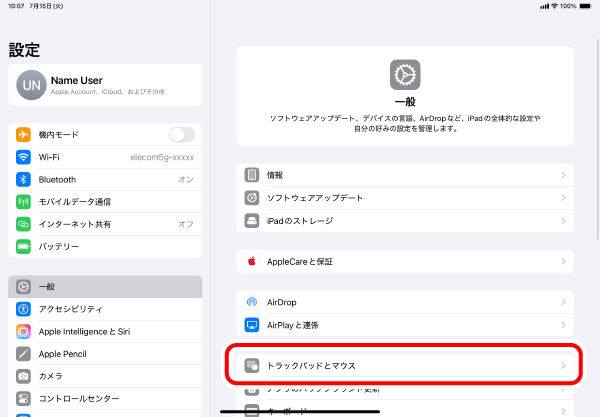Tap the Bluetooth icon in sidebar
This screenshot has width=600, height=417.
pos(24,180)
